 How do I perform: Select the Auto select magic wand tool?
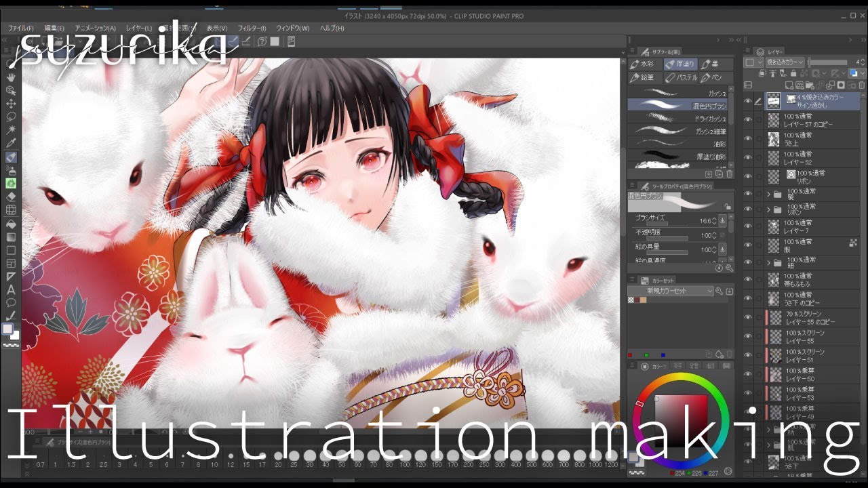click(x=11, y=129)
